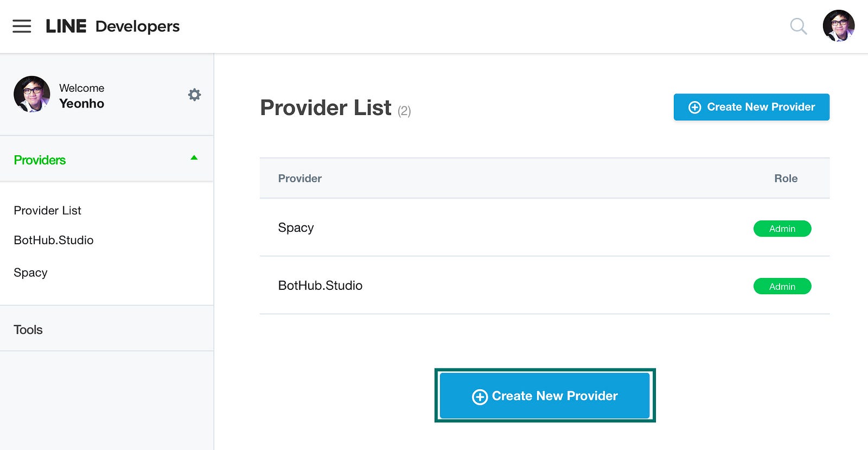Image resolution: width=868 pixels, height=450 pixels.
Task: Click the Role column header
Action: pos(786,179)
